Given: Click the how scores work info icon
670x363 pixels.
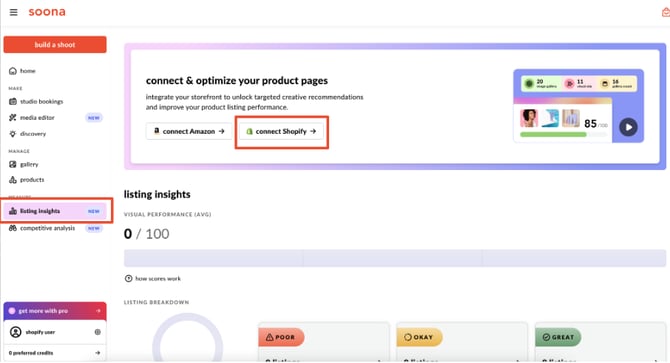Looking at the screenshot, I should coord(128,278).
